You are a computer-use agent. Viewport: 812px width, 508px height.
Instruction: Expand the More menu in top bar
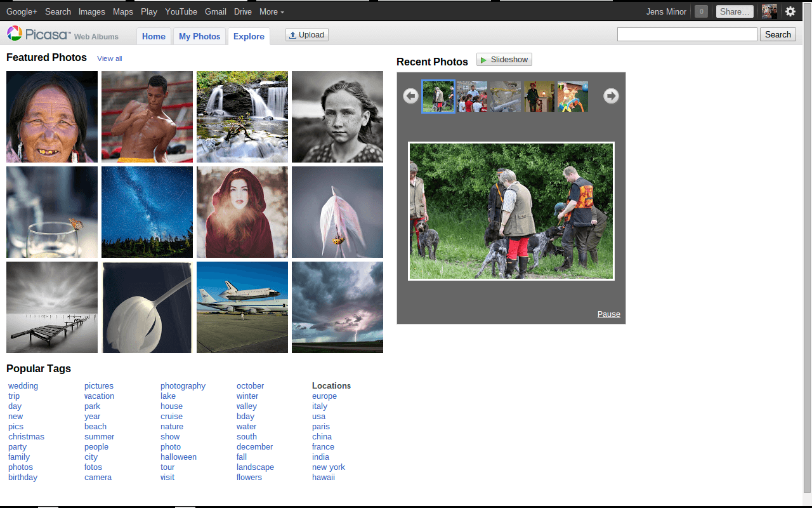click(272, 11)
